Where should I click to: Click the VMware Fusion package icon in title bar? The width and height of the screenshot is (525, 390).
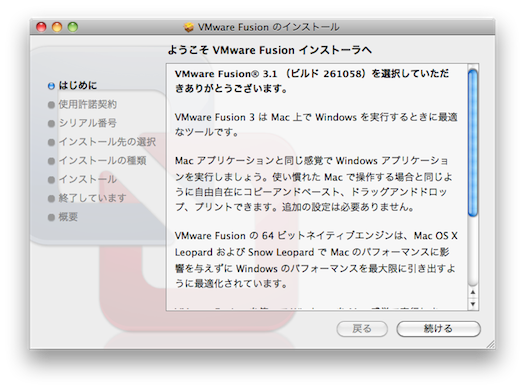pos(189,27)
